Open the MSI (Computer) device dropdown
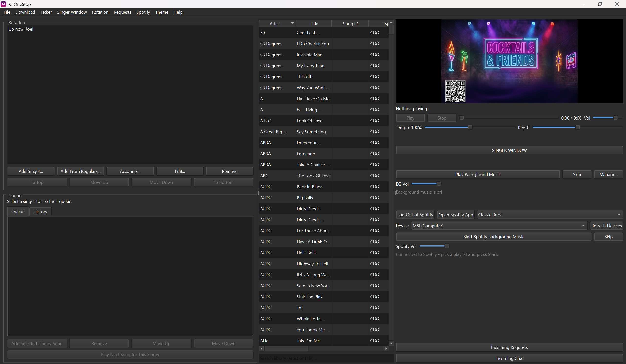Image resolution: width=626 pixels, height=364 pixels. 499,226
